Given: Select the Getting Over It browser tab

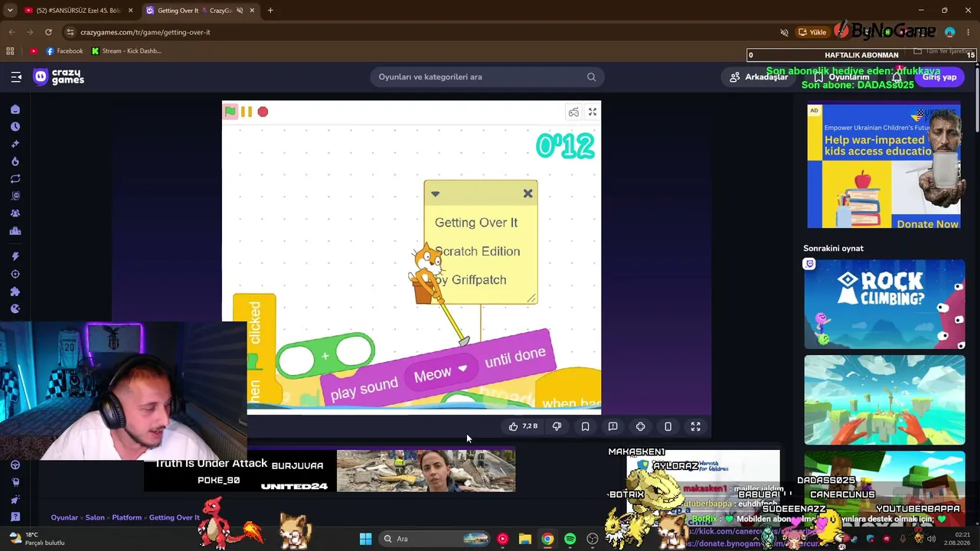Looking at the screenshot, I should tap(194, 11).
